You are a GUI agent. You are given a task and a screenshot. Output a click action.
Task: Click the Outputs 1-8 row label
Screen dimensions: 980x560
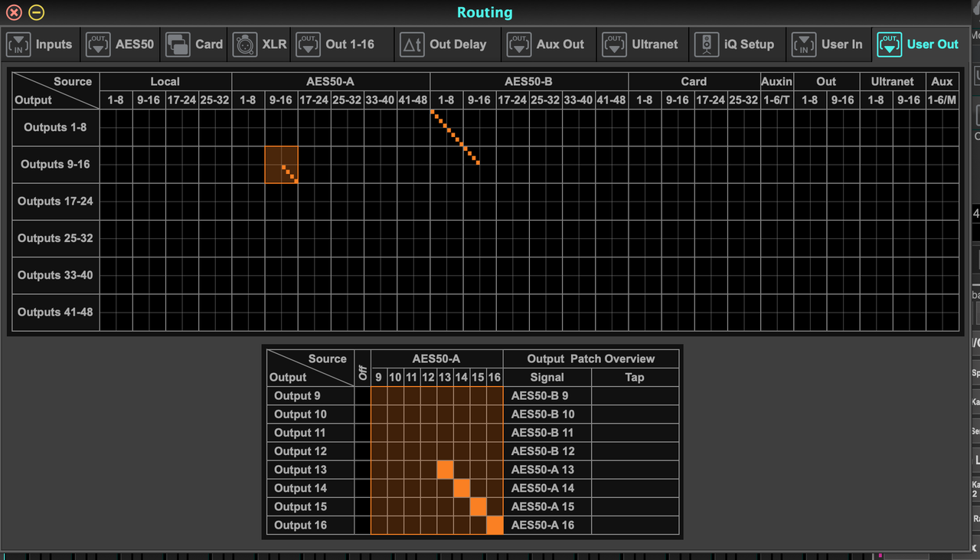tap(55, 127)
